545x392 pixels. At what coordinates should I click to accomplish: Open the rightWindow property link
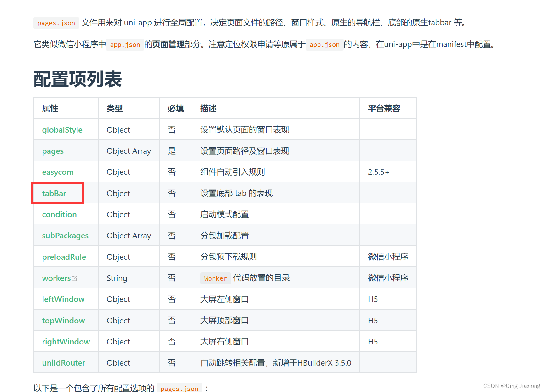click(x=66, y=342)
